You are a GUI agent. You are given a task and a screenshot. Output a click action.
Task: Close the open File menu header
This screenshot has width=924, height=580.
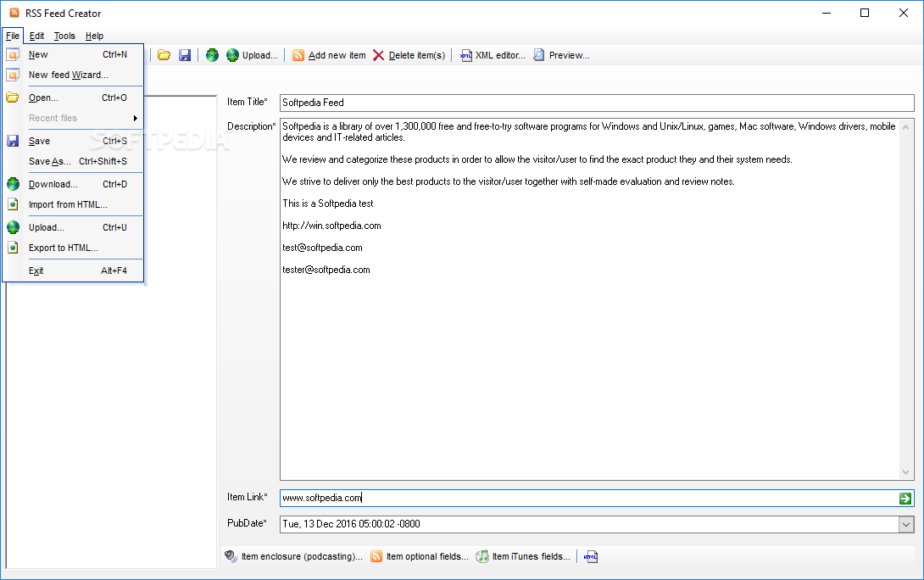13,36
